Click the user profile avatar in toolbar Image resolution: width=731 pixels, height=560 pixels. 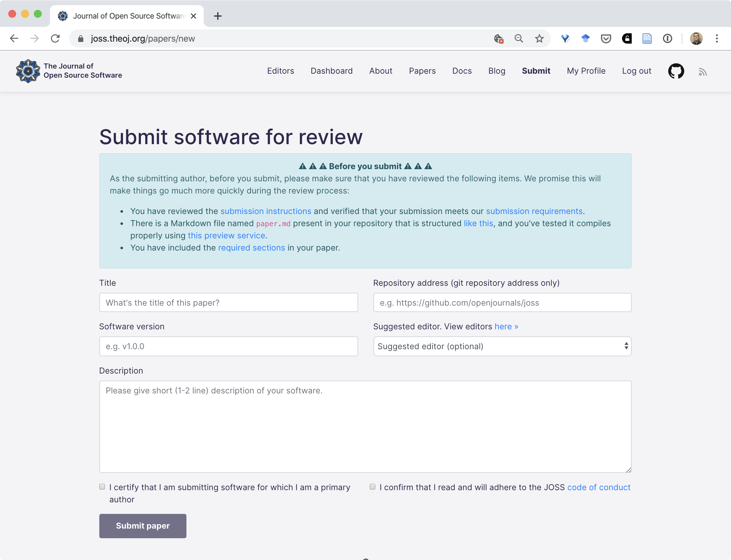[x=696, y=39]
